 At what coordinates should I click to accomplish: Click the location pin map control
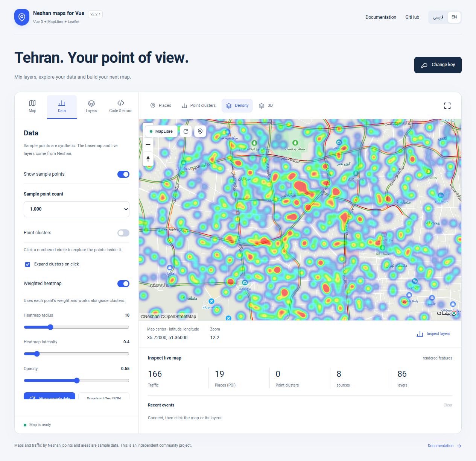200,131
